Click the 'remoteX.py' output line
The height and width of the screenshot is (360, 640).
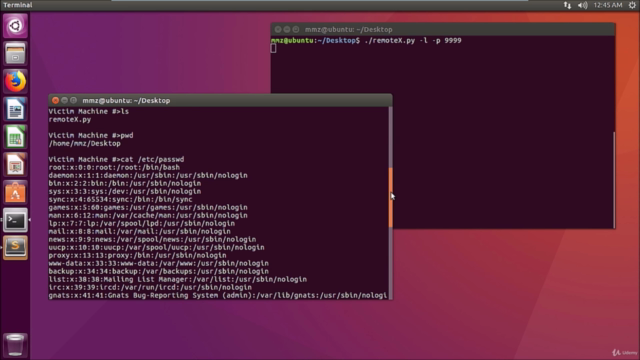[x=70, y=120]
